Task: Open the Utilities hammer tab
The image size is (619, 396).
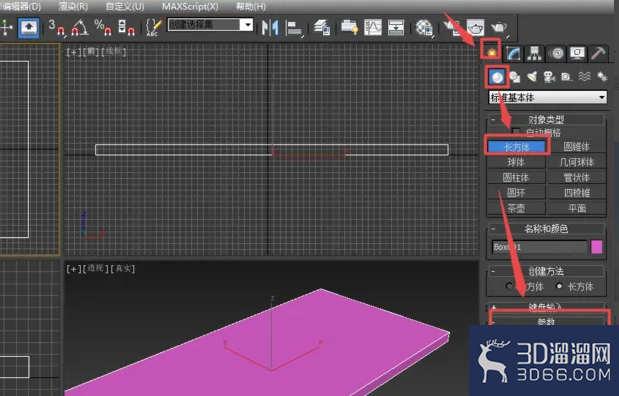Action: pos(598,53)
